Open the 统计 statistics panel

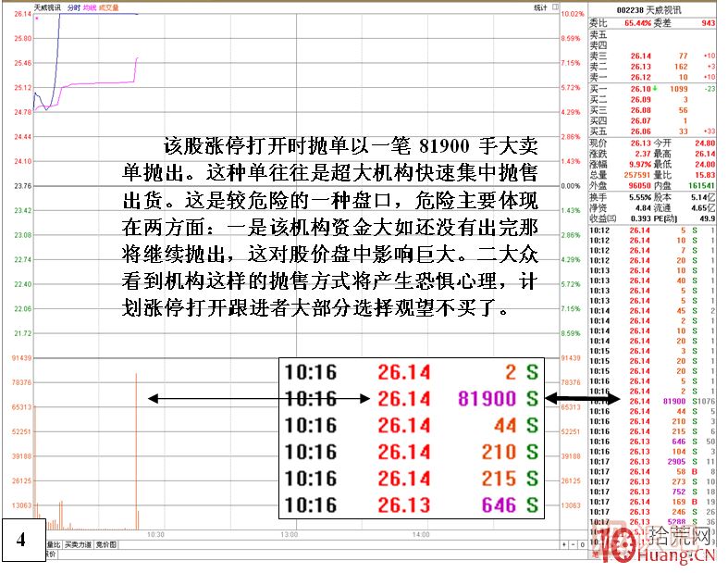click(x=541, y=7)
